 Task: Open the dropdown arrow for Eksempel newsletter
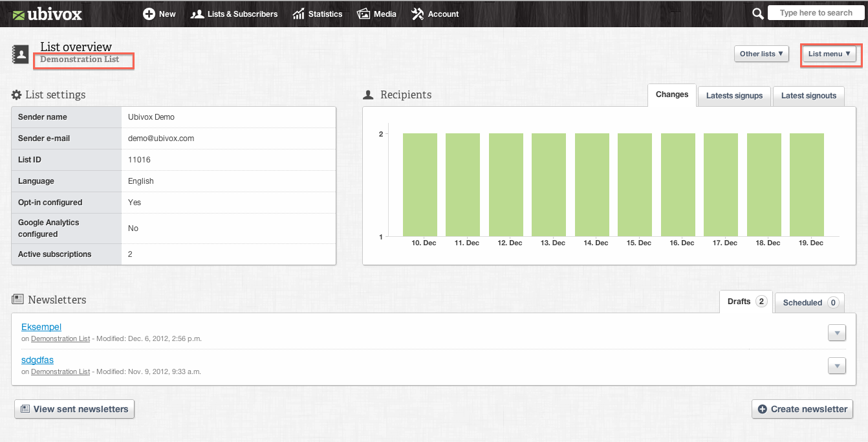(837, 333)
